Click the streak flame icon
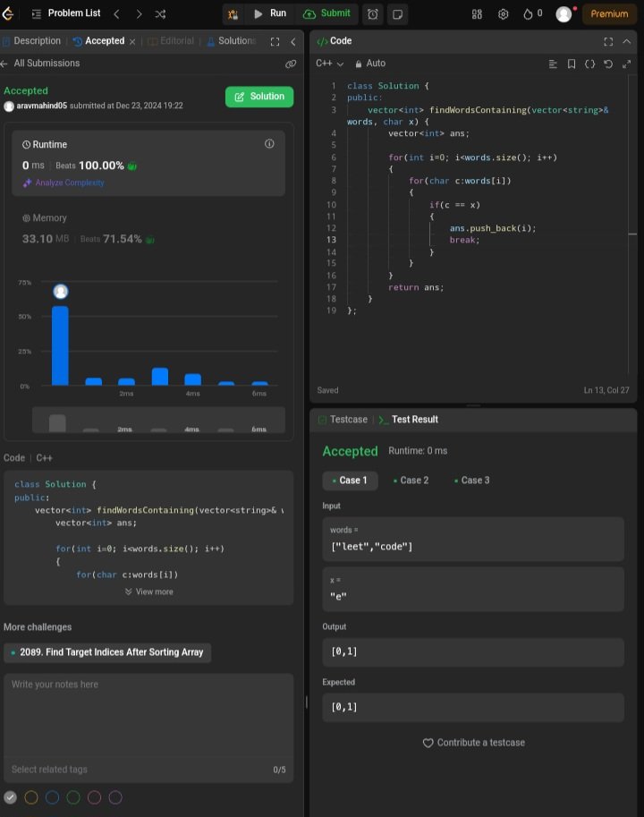Viewport: 644px width, 817px height. 528,14
